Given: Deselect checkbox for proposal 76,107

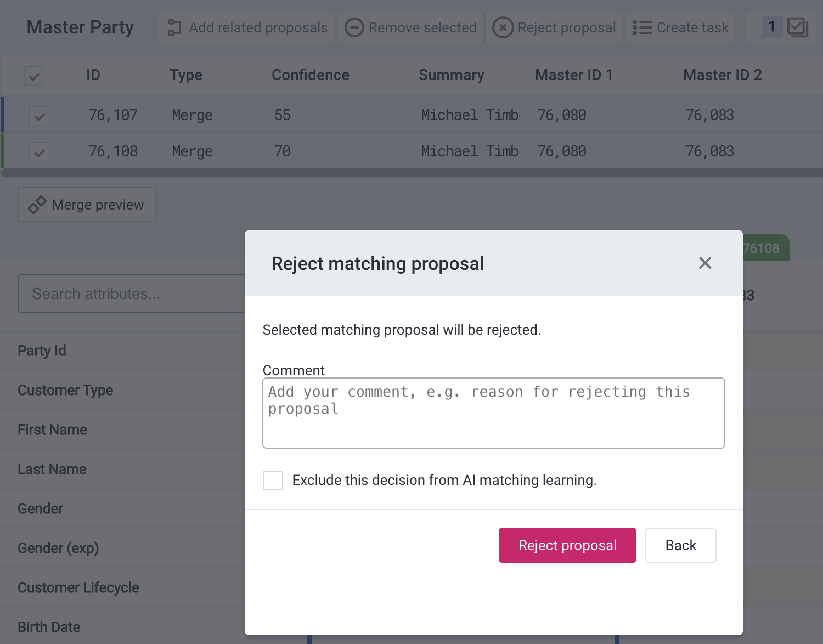Looking at the screenshot, I should coord(38,115).
